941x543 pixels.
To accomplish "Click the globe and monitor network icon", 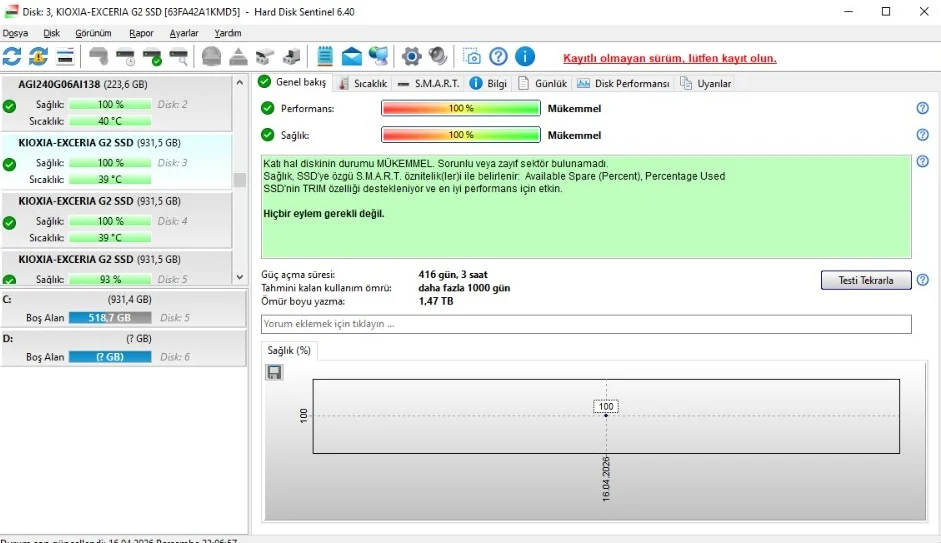I will [378, 56].
